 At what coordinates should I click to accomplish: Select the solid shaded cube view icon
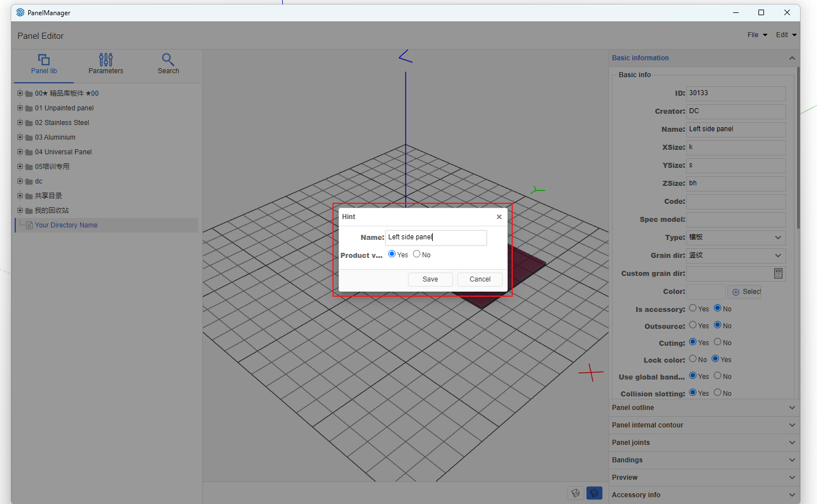594,493
